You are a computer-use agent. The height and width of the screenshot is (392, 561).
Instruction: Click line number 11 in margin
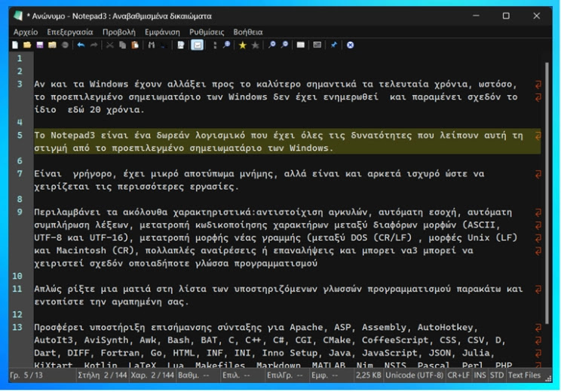pos(17,289)
